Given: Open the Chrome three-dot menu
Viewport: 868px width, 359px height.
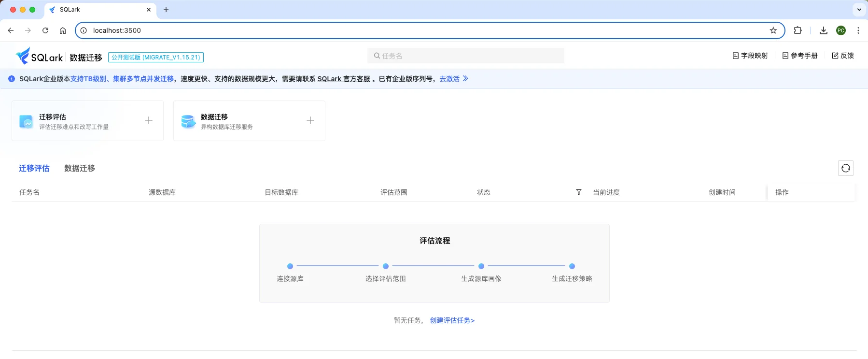Looking at the screenshot, I should coord(858,30).
